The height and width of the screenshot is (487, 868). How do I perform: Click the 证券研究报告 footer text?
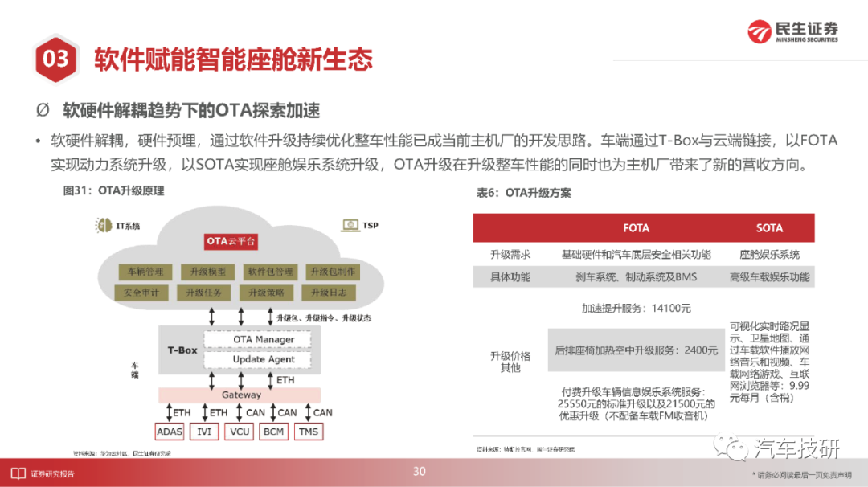tap(52, 473)
